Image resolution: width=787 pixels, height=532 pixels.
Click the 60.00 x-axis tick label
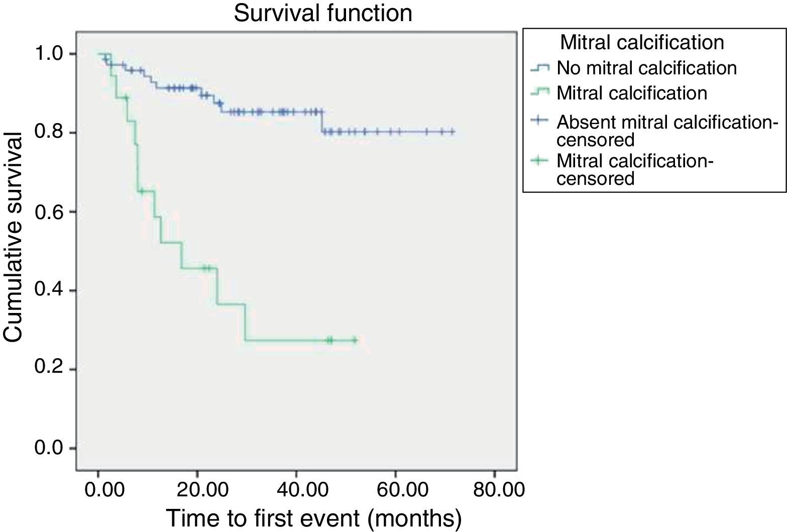tap(395, 489)
